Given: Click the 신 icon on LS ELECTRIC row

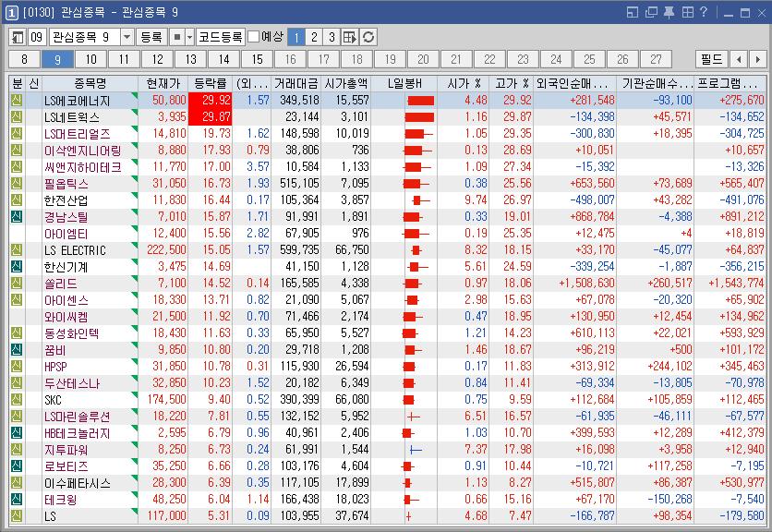Looking at the screenshot, I should (17, 250).
